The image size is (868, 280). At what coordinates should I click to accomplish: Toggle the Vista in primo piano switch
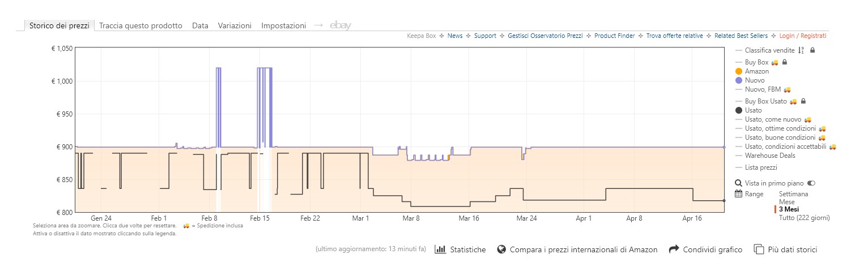click(x=811, y=183)
